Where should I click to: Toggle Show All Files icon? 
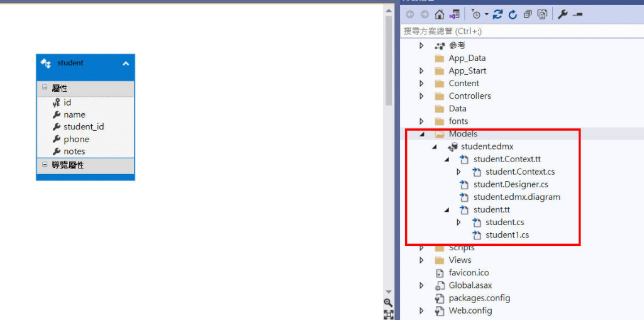543,15
